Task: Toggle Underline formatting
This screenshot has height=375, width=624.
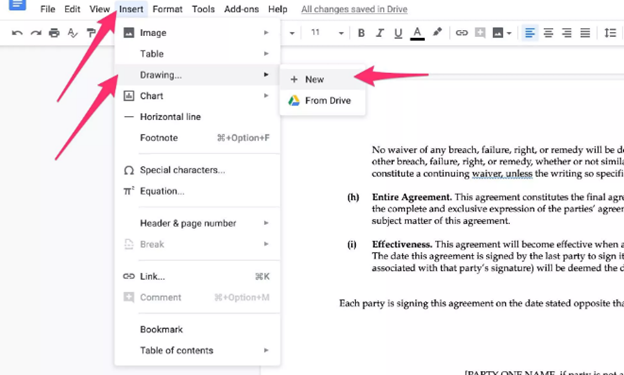Action: pos(398,33)
